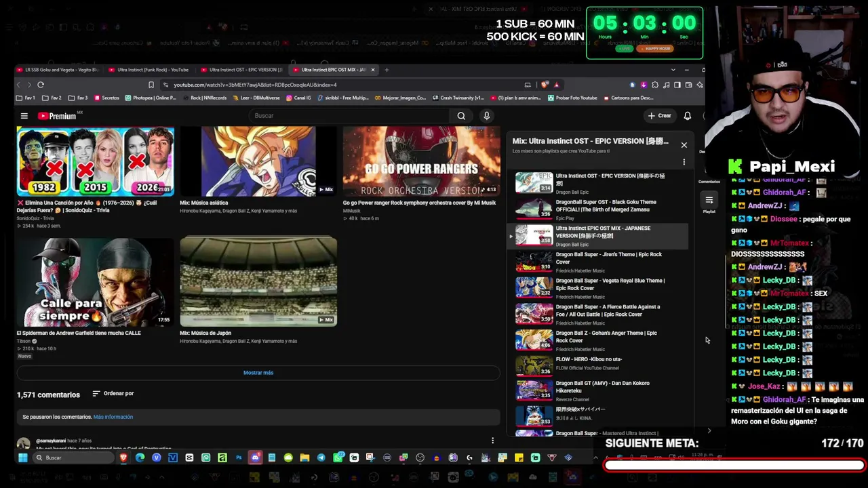
Task: Open Telegram from the taskbar
Action: click(321, 457)
